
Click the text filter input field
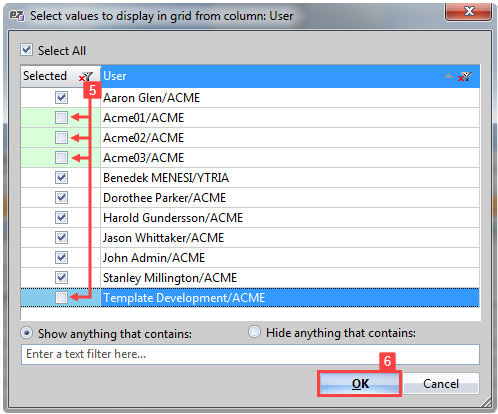pos(250,354)
